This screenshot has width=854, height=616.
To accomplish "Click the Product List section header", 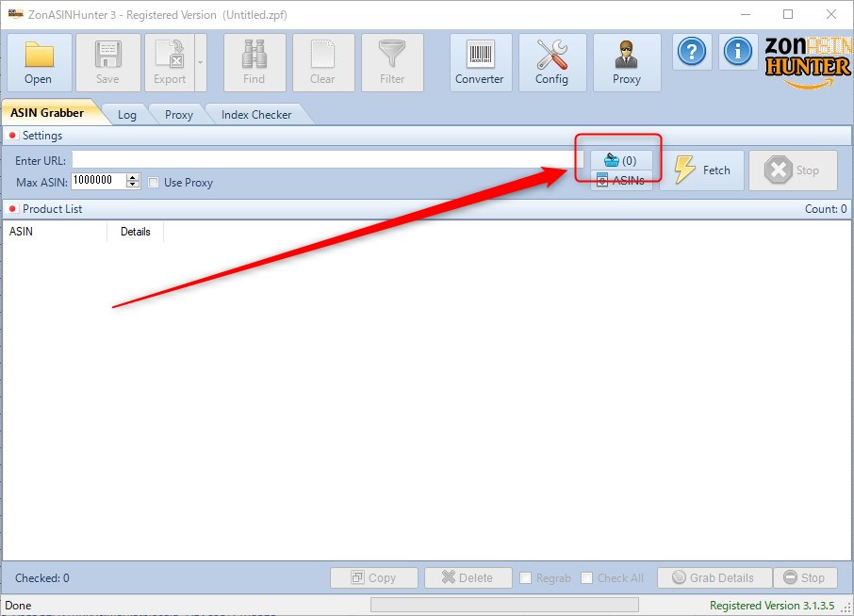I will (428, 209).
